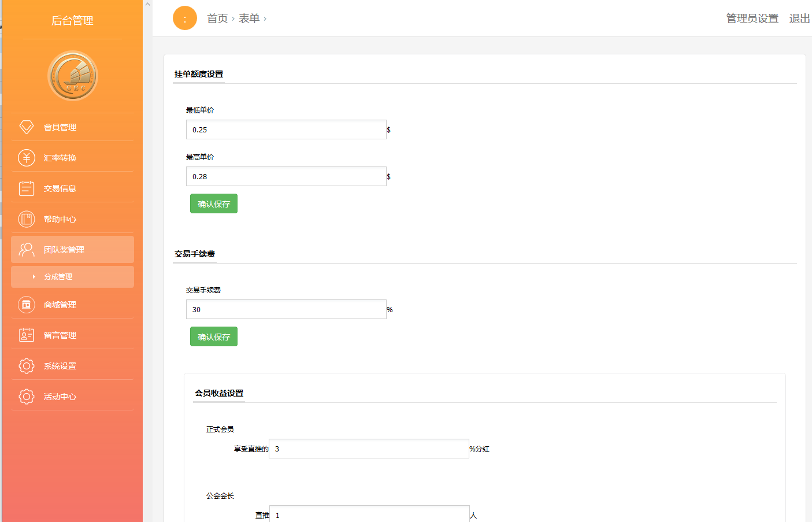Click the round orange logo in sidebar
The height and width of the screenshot is (522, 812).
73,76
